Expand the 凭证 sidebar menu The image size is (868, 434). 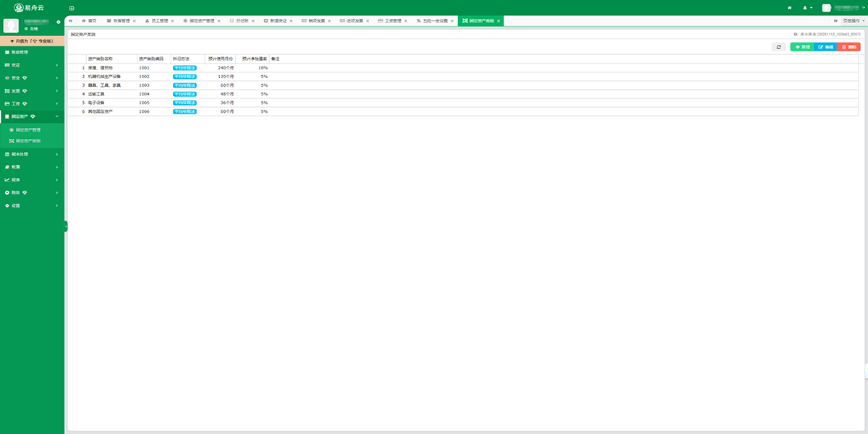31,65
